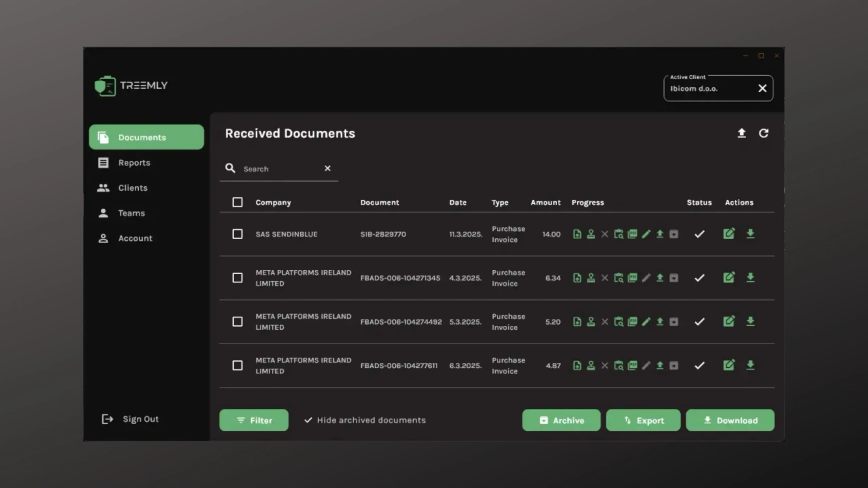Upload a document via header upload icon
868x488 pixels.
(742, 133)
